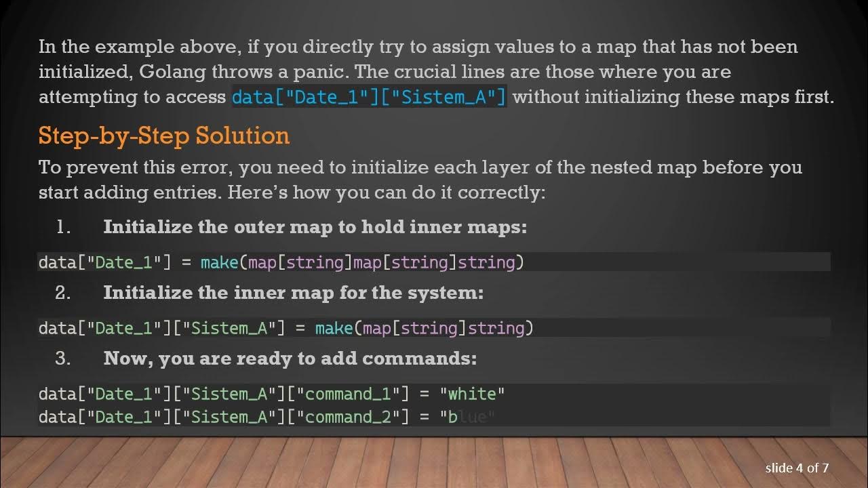The image size is (868, 488).
Task: Click the list number "3." marker
Action: coord(64,358)
